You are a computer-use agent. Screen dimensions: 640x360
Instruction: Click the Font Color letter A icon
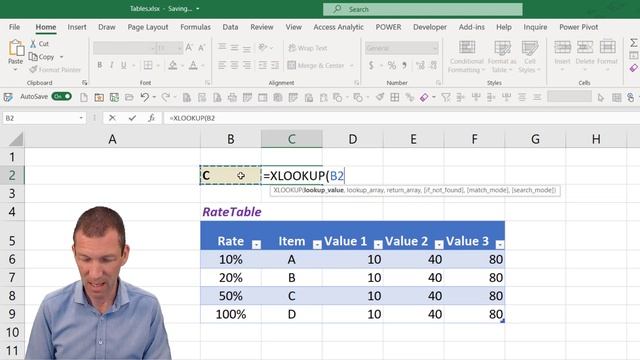(193, 65)
